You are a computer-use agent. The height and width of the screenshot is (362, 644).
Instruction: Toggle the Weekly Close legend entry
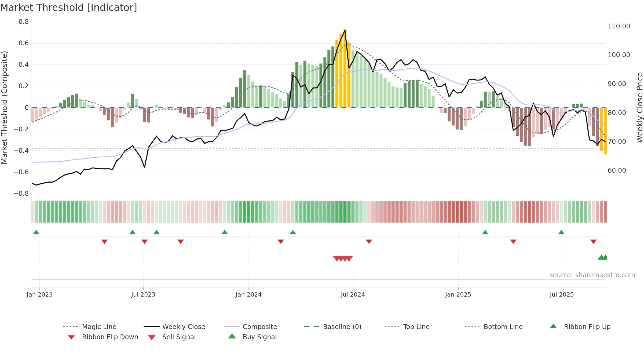click(174, 327)
